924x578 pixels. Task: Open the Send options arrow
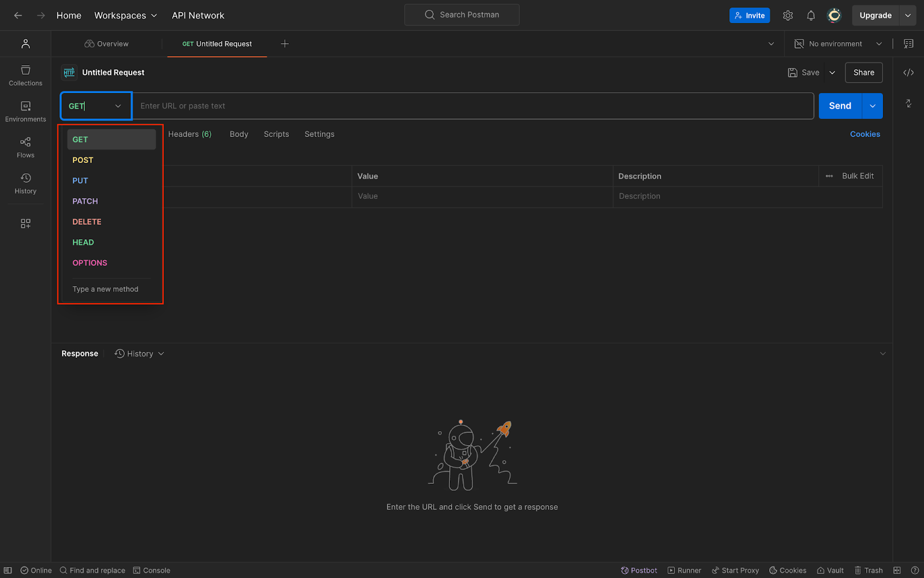click(x=873, y=106)
